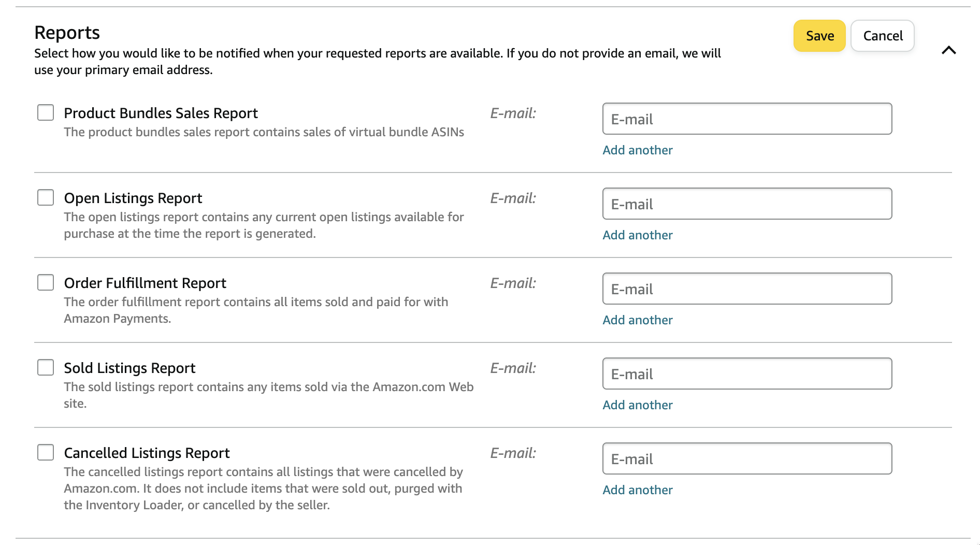Collapse the Reports section with the chevron
This screenshot has height=545, width=980.
pyautogui.click(x=948, y=50)
